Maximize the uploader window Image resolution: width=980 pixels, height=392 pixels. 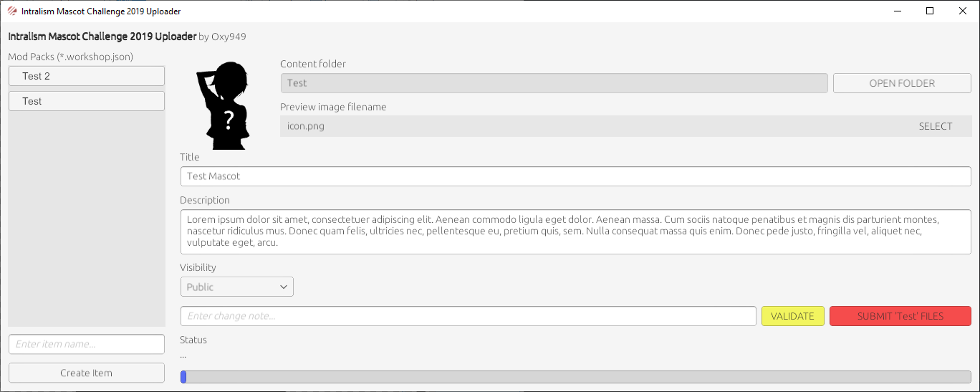tap(930, 11)
